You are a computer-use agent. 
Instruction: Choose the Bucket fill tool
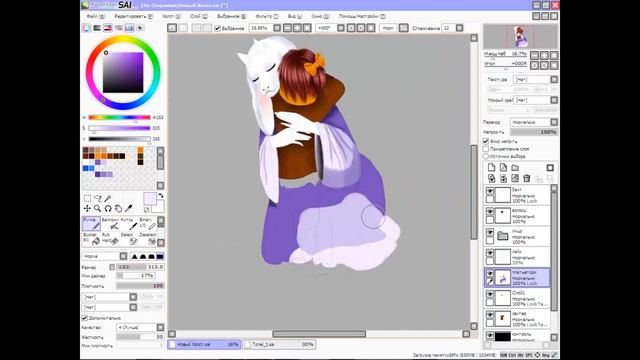pos(91,239)
